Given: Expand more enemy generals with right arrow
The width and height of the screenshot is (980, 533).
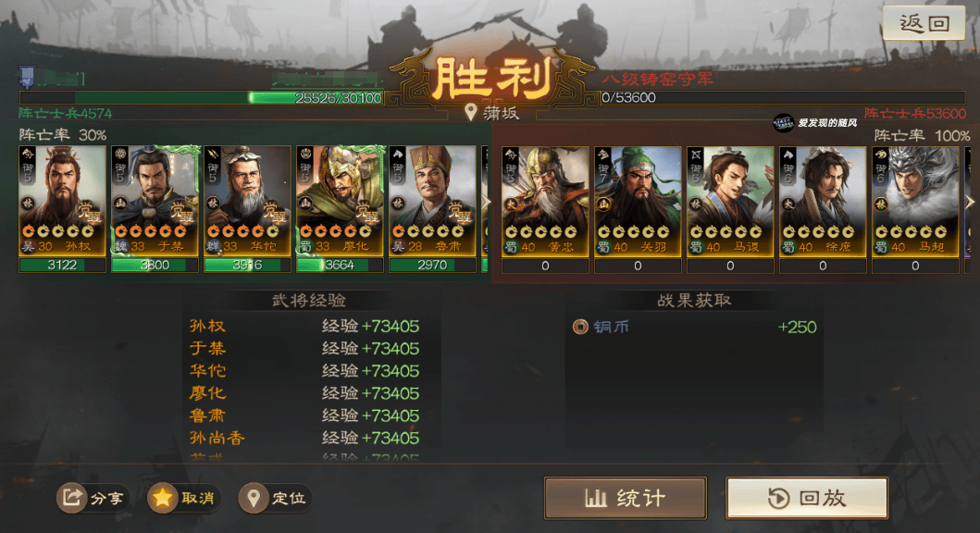Looking at the screenshot, I should [970, 202].
